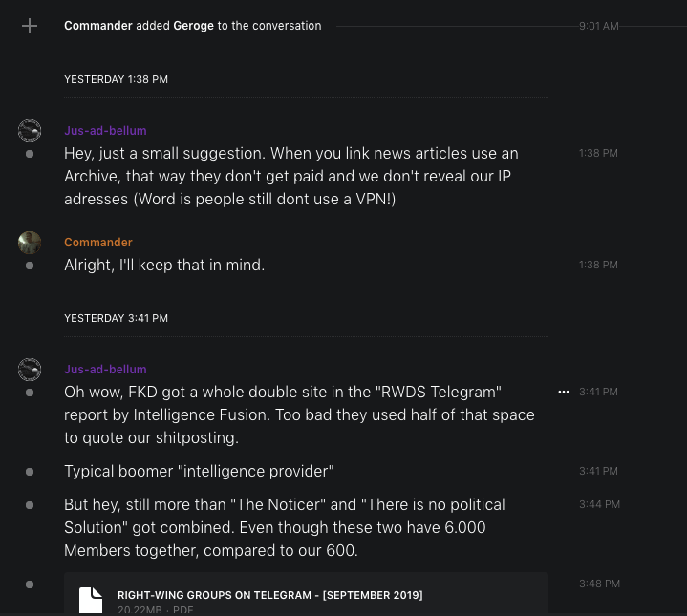Click Commander's profile avatar picture
Screen dimensions: 687x616
point(30,243)
